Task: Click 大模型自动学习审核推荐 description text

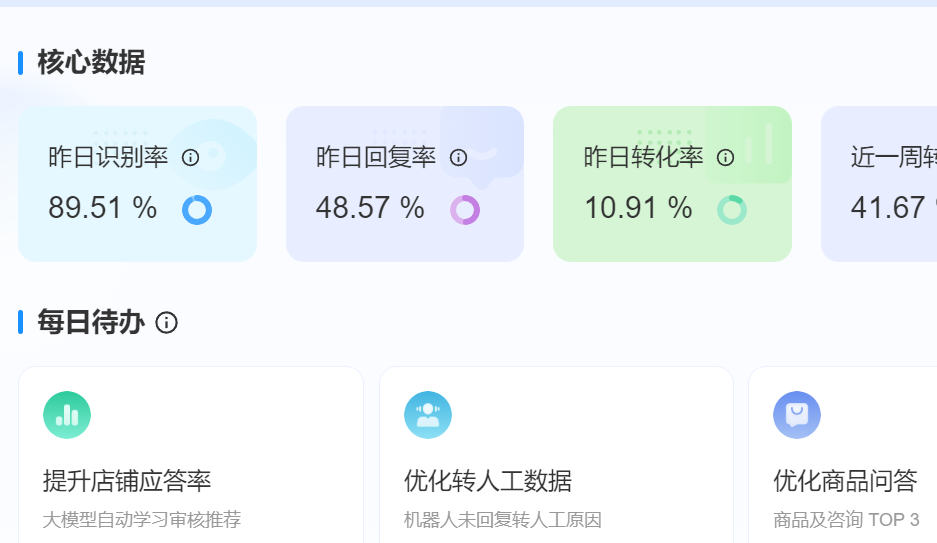Action: point(142,520)
